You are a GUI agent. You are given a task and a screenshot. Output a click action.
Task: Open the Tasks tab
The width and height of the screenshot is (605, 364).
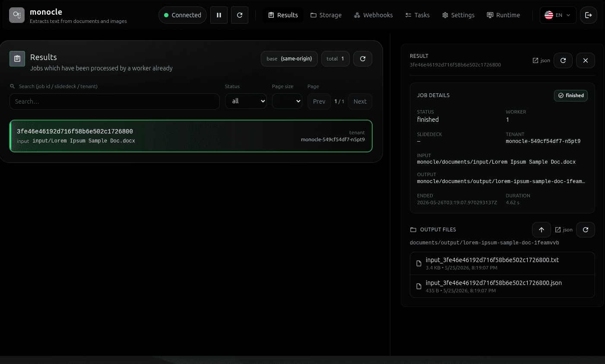coord(418,15)
